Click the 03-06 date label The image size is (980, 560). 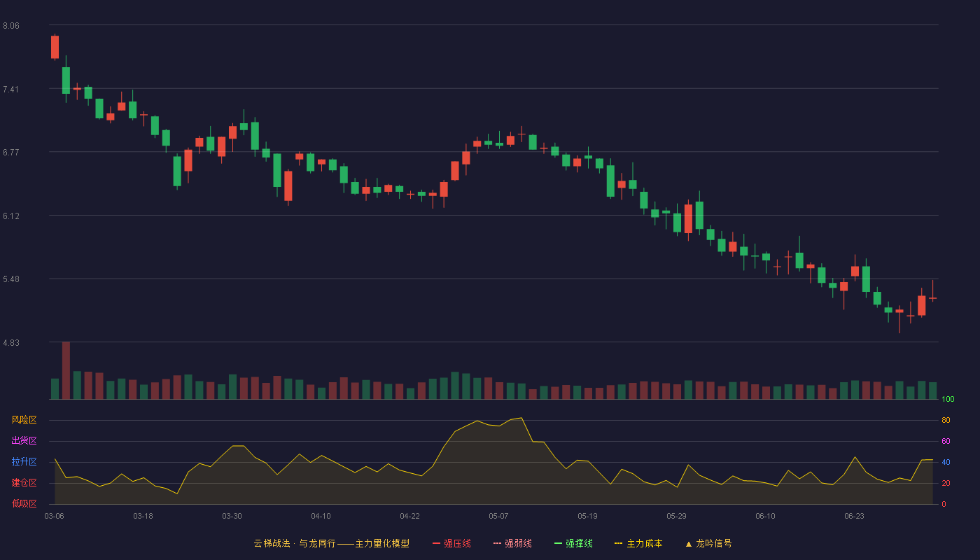54,516
